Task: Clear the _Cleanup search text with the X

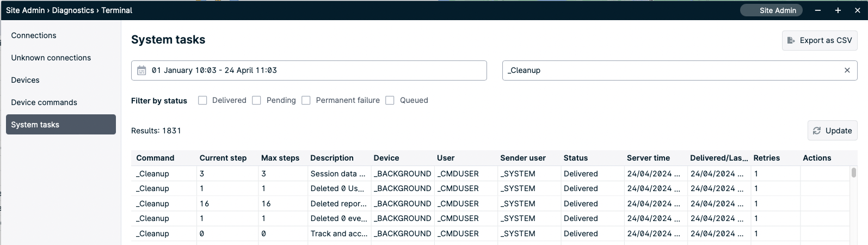Action: [847, 70]
